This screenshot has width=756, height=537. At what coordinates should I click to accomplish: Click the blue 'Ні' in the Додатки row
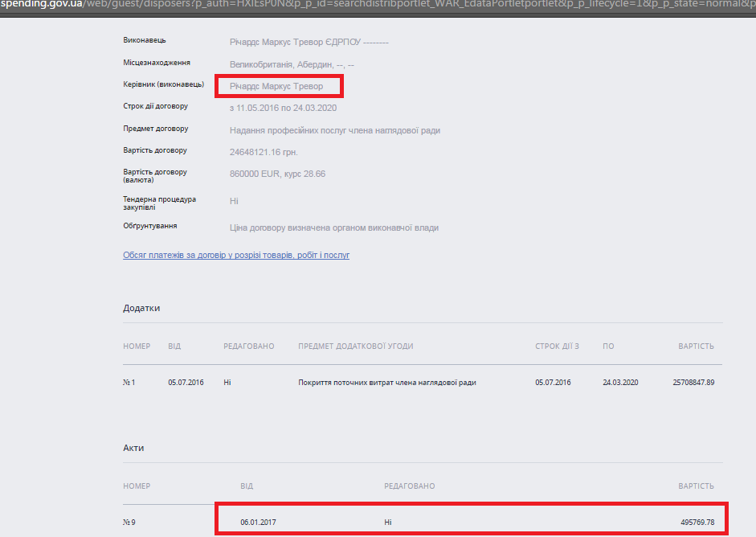(227, 383)
